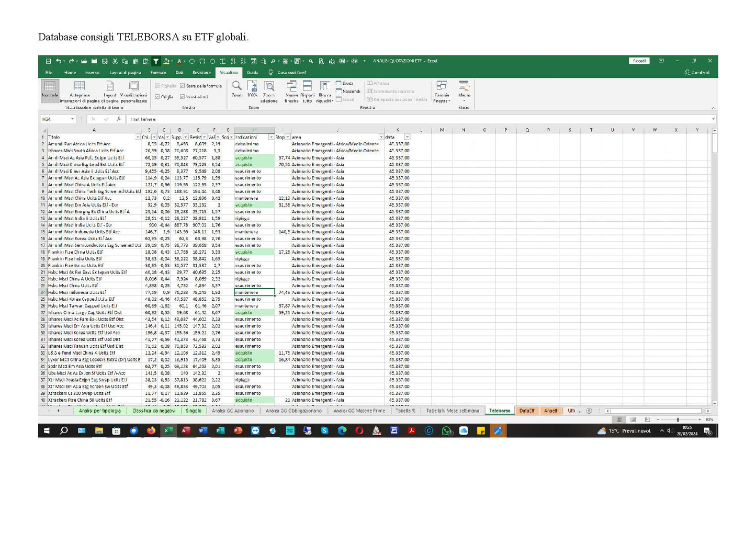The height and width of the screenshot is (534, 756).
Task: Click the Name Box showing H24
Action: pyautogui.click(x=58, y=119)
